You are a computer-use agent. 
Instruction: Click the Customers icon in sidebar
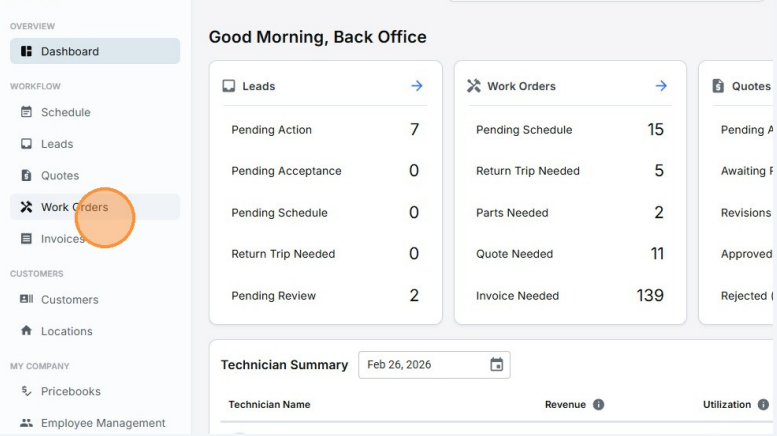coord(26,299)
